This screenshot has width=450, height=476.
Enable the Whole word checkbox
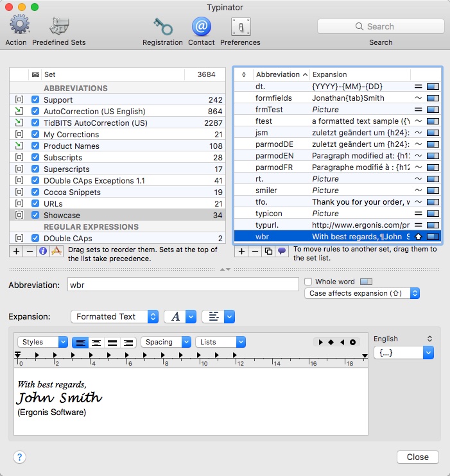pyautogui.click(x=309, y=282)
